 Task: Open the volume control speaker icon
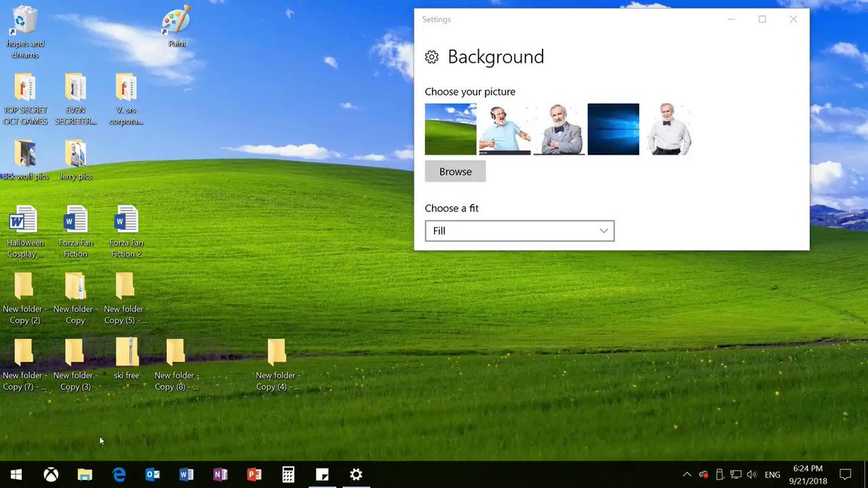pyautogui.click(x=752, y=475)
